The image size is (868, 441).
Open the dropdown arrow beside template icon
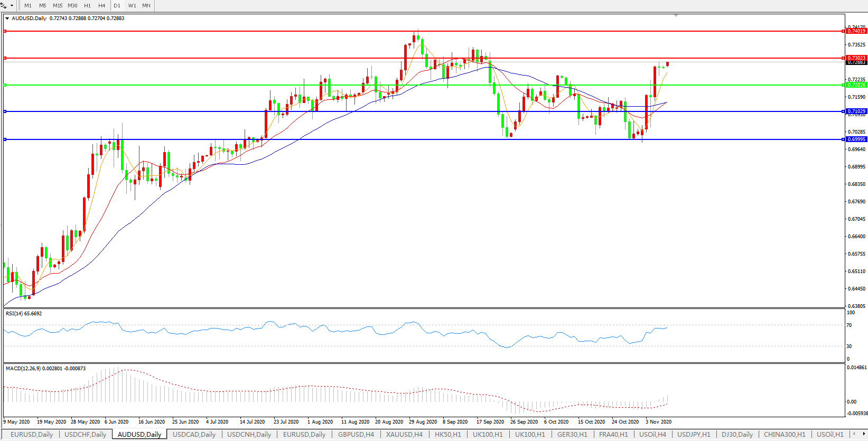tap(12, 6)
